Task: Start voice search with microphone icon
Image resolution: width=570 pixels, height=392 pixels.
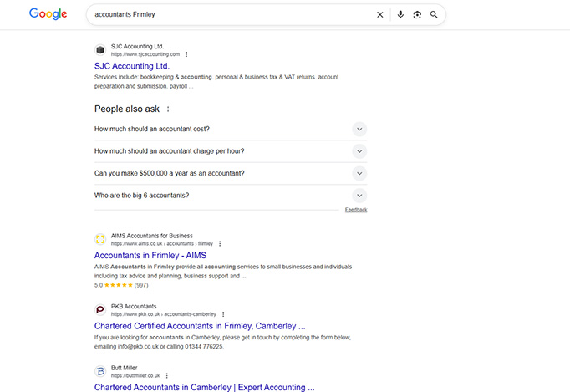Action: pyautogui.click(x=400, y=14)
